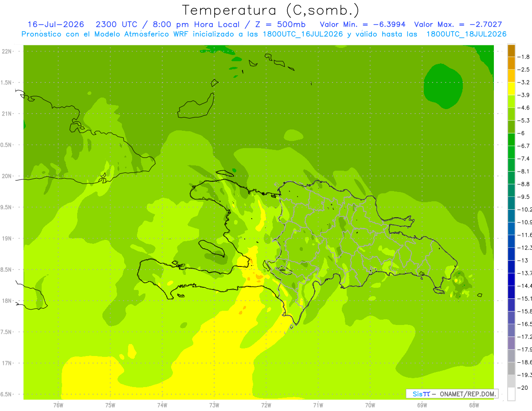Click the "-11.6" colorbar label
532x411 pixels.
coord(525,235)
